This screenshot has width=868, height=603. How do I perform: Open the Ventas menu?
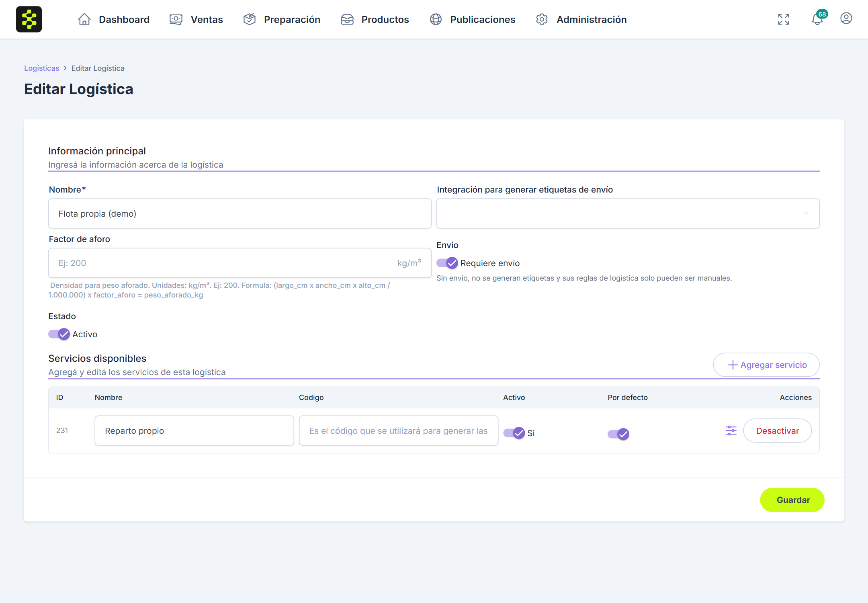pyautogui.click(x=196, y=19)
